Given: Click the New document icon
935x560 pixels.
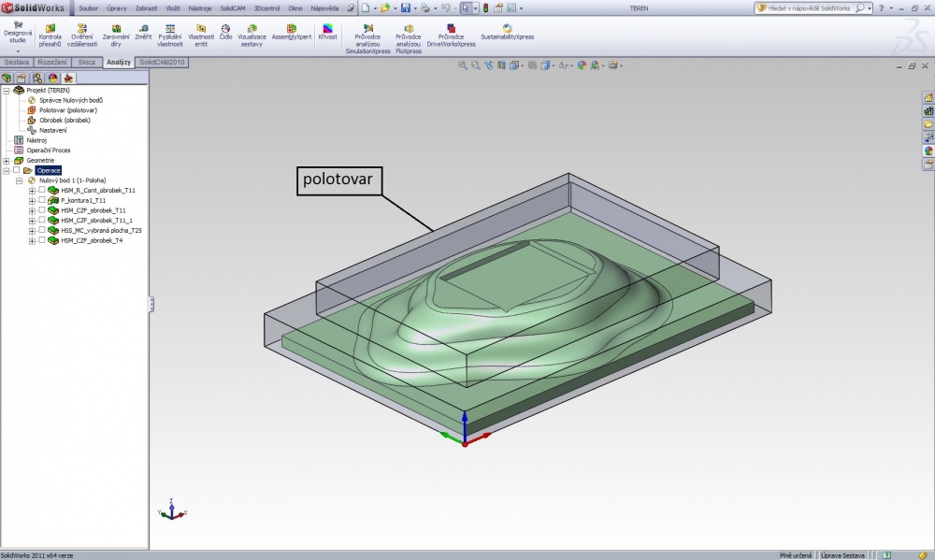Looking at the screenshot, I should tap(365, 8).
